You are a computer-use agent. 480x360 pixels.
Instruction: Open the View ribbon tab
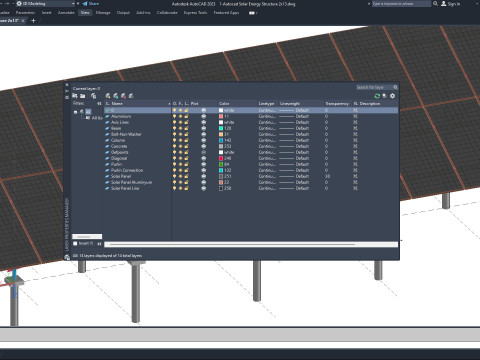85,13
